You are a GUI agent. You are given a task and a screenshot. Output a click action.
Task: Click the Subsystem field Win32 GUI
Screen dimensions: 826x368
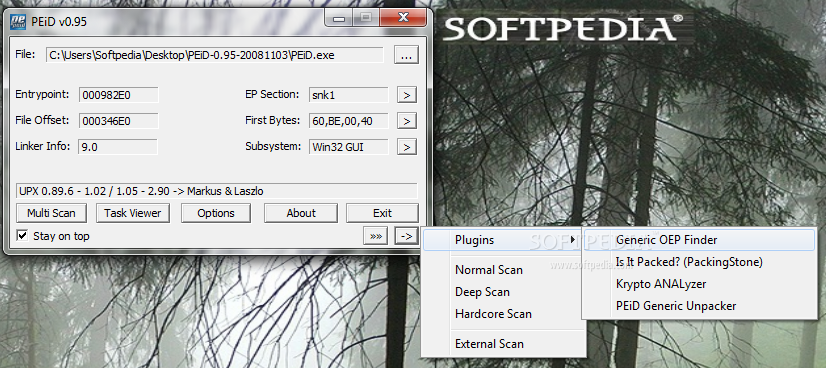[x=349, y=147]
